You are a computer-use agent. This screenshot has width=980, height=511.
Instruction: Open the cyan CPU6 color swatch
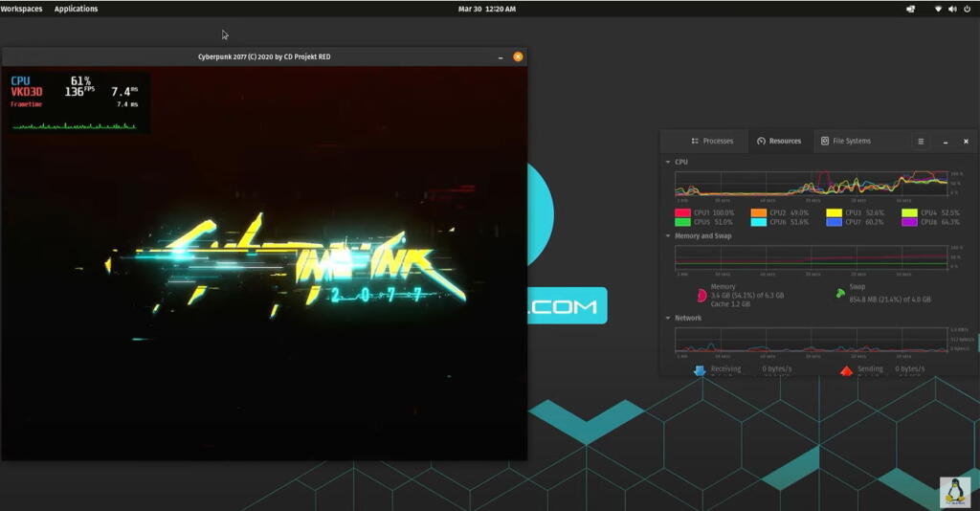[x=759, y=222]
